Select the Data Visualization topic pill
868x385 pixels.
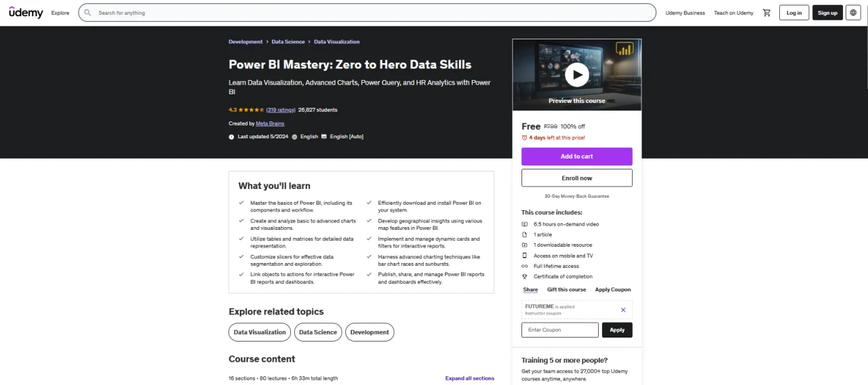[260, 332]
